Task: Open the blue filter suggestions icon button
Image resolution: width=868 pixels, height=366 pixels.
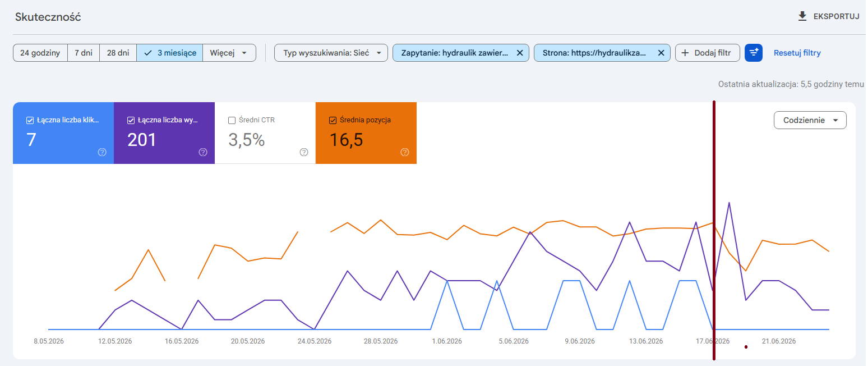Action: point(754,53)
